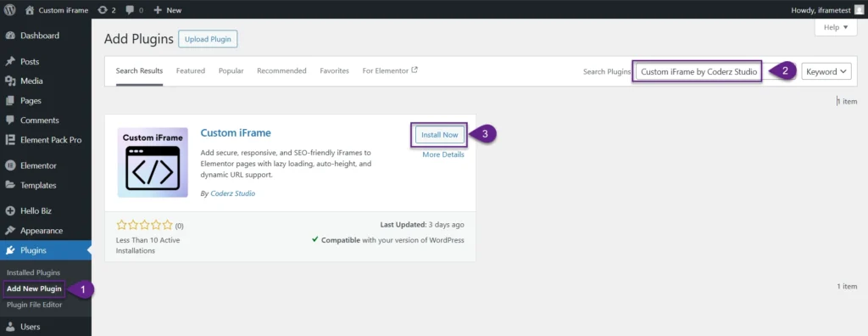Open Posts in the sidebar

(46, 62)
